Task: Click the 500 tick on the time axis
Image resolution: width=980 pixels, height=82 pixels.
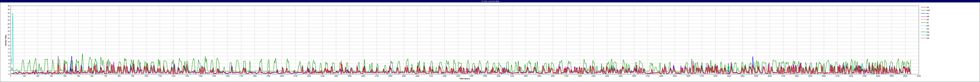Action: (78, 76)
